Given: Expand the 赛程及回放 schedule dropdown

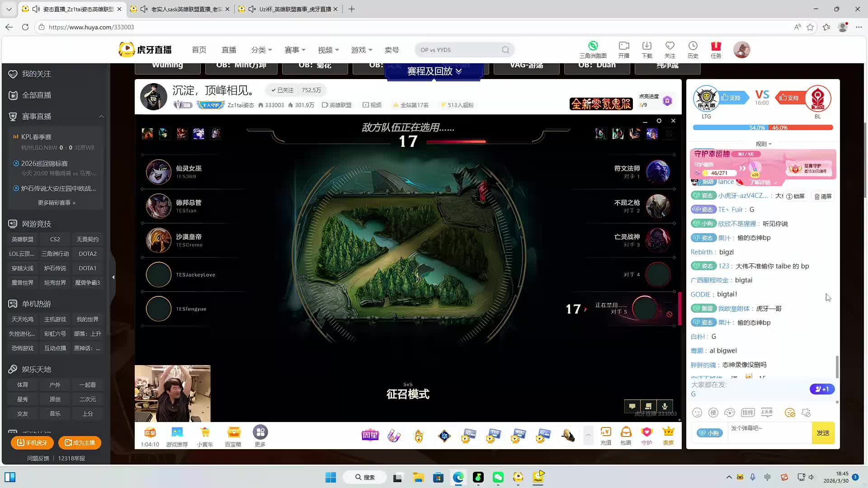Looking at the screenshot, I should pos(434,71).
